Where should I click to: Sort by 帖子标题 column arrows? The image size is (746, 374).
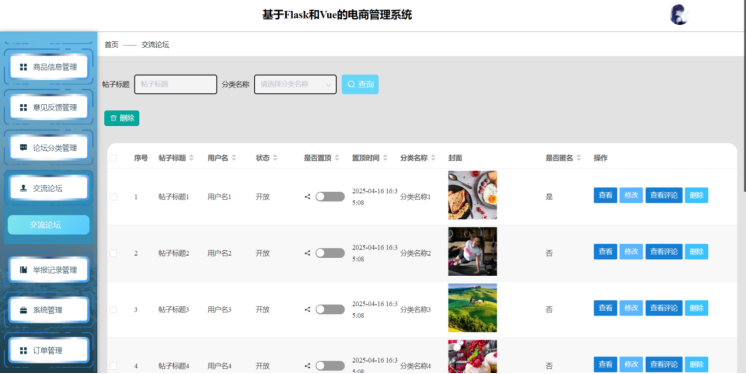tap(191, 158)
